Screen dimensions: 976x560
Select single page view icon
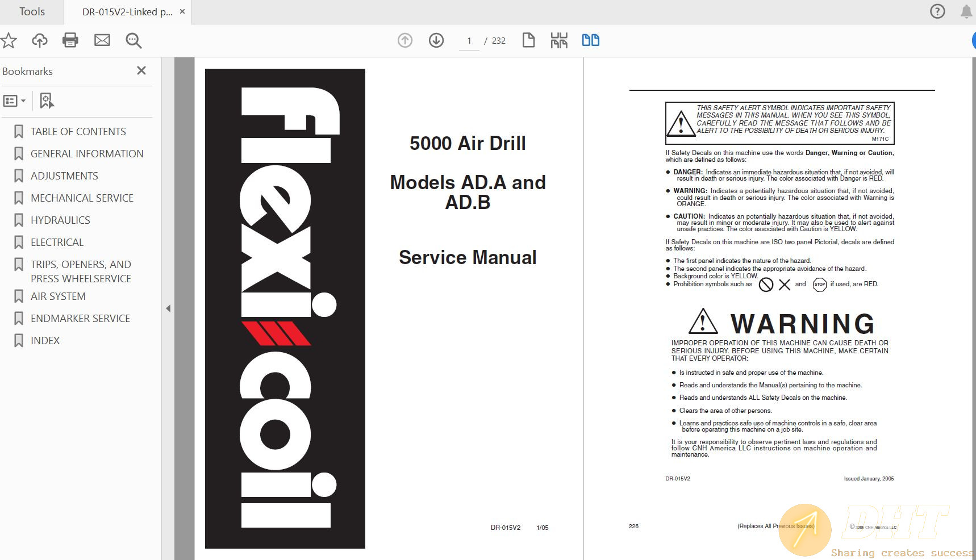528,40
